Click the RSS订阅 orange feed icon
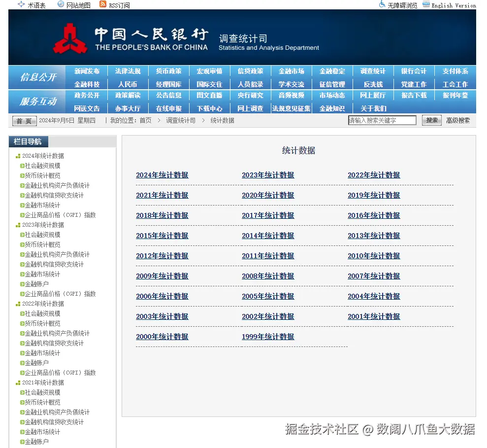487x448 pixels. click(x=103, y=4)
